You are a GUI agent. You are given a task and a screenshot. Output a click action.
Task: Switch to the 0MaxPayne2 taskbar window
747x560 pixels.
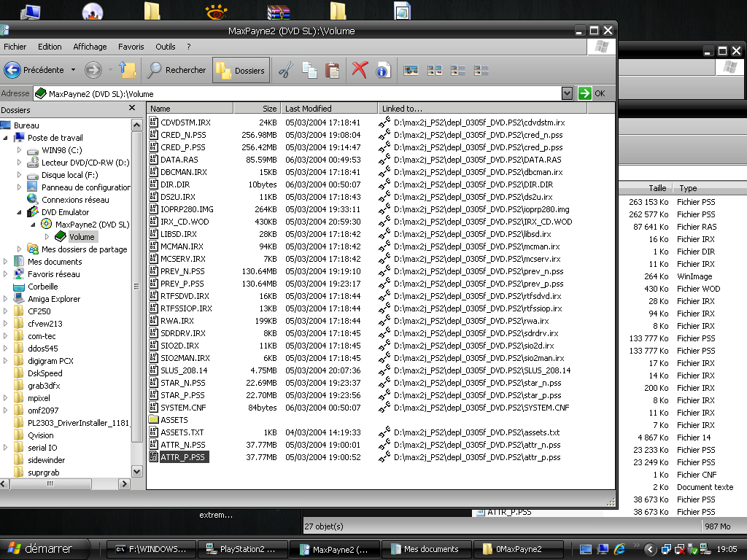(519, 549)
